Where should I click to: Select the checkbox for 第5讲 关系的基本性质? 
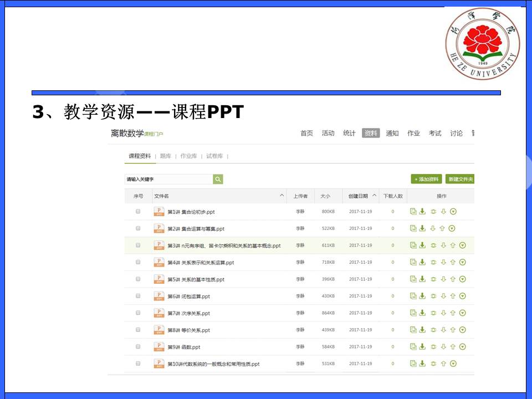[138, 279]
